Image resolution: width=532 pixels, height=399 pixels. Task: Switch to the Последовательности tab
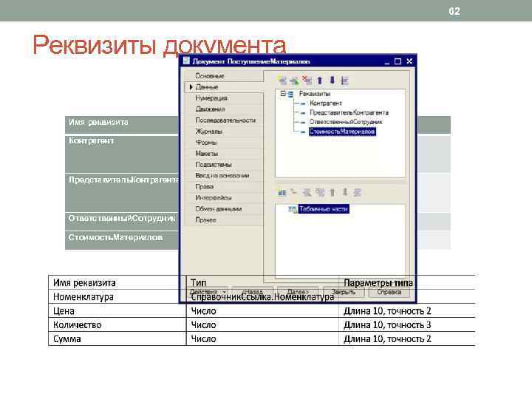[225, 120]
